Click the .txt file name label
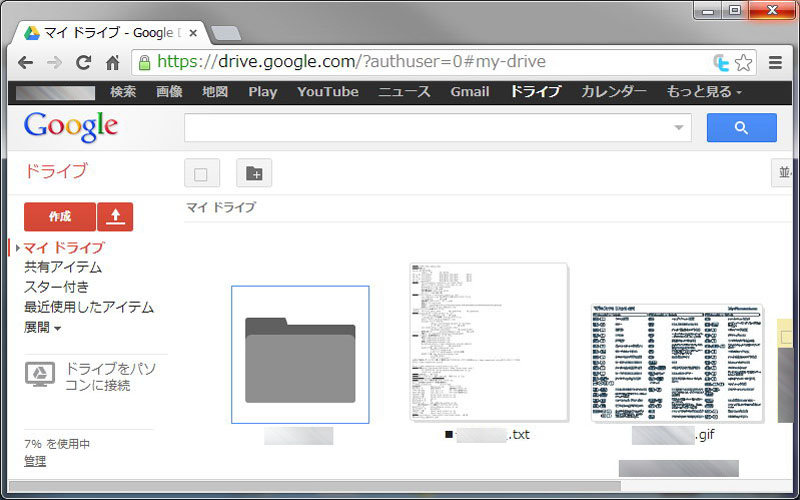The width and height of the screenshot is (800, 500). (488, 435)
